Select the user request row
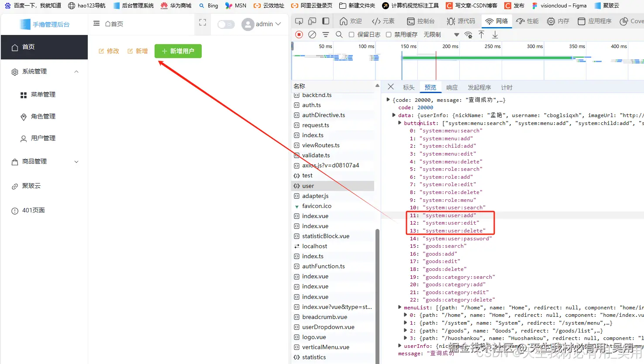The image size is (644, 364). [333, 186]
